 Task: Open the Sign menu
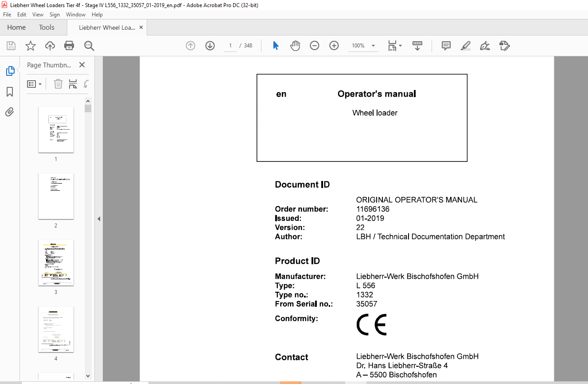(x=55, y=15)
